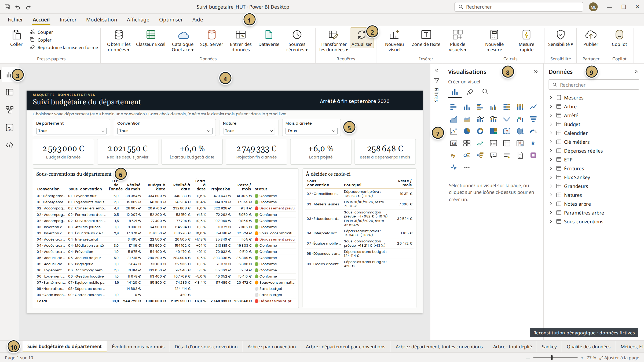
Task: Save the report with the disk icon
Action: tap(7, 7)
